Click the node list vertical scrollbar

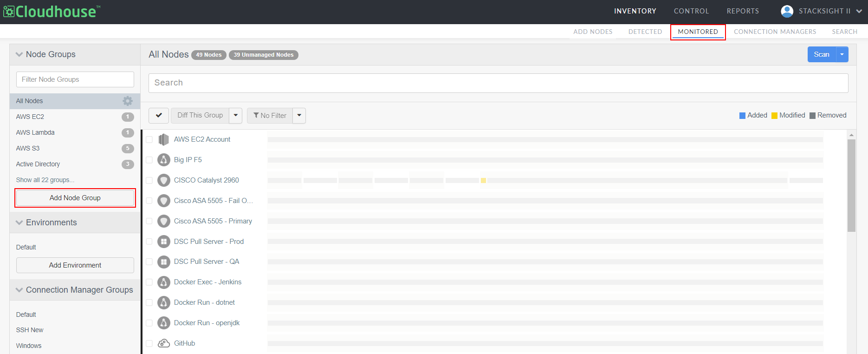coord(851,185)
